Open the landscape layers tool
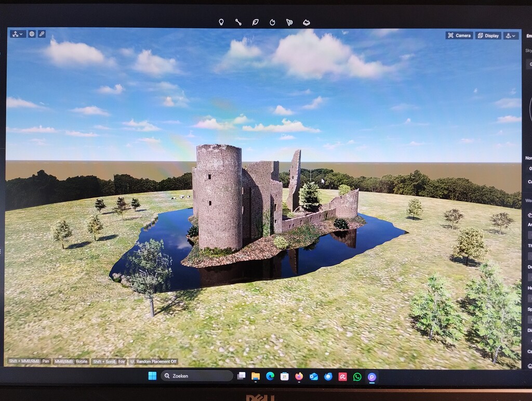This screenshot has width=532, height=401. tap(307, 22)
